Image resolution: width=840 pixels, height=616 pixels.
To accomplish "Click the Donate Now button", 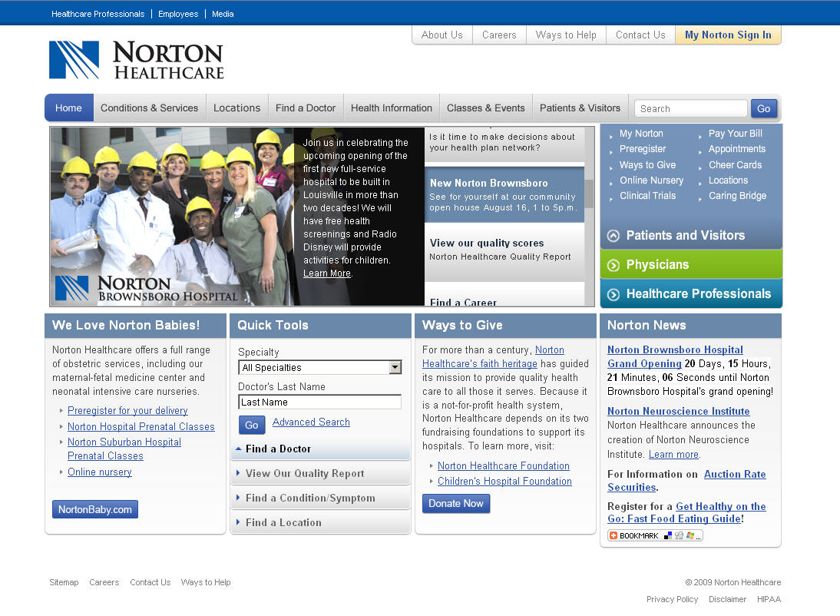I will [456, 503].
